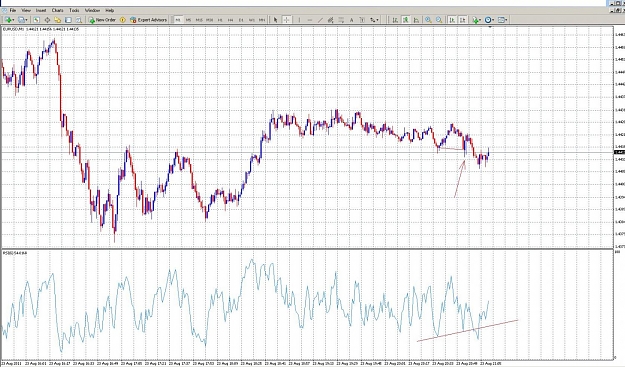This screenshot has height=367, width=625.
Task: Open the chart Templates tool
Action: (x=501, y=20)
